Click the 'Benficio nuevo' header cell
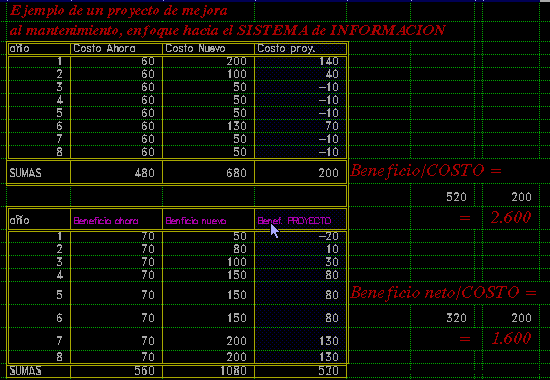This screenshot has width=550, height=380. 208,220
